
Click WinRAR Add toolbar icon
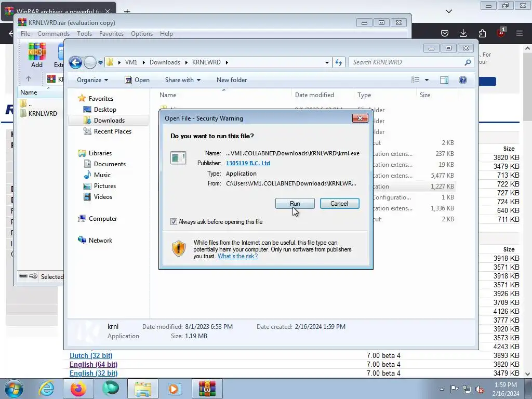click(37, 55)
